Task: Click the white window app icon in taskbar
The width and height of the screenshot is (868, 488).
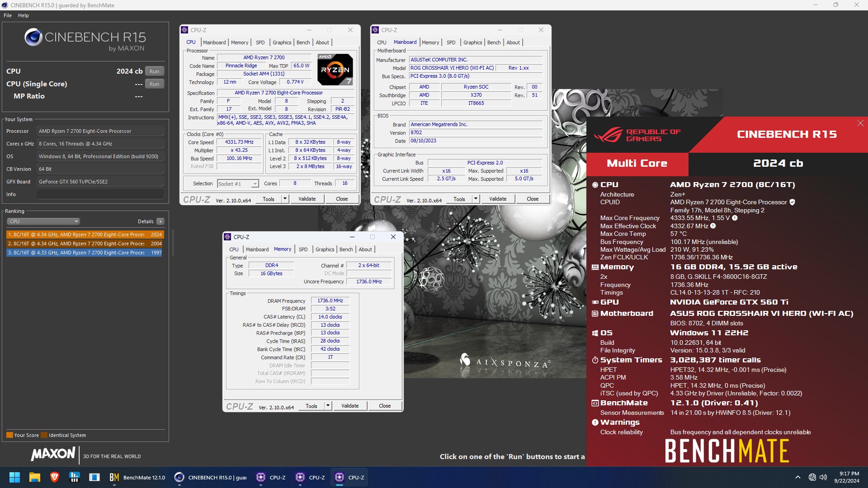Action: pos(94,477)
